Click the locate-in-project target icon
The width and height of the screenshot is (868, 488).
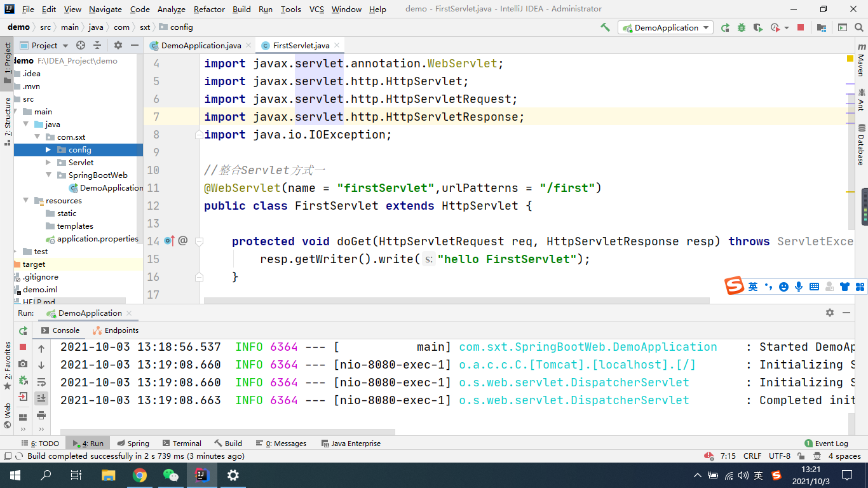81,45
